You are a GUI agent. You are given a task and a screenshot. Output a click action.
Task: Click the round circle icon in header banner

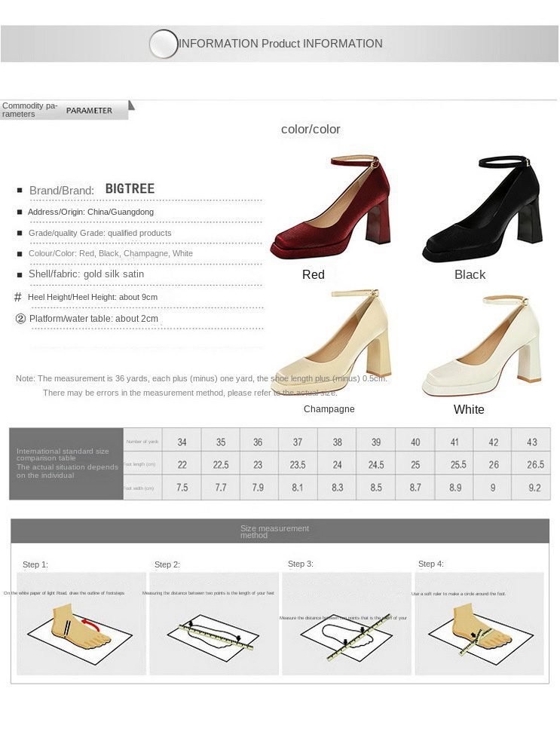click(164, 44)
